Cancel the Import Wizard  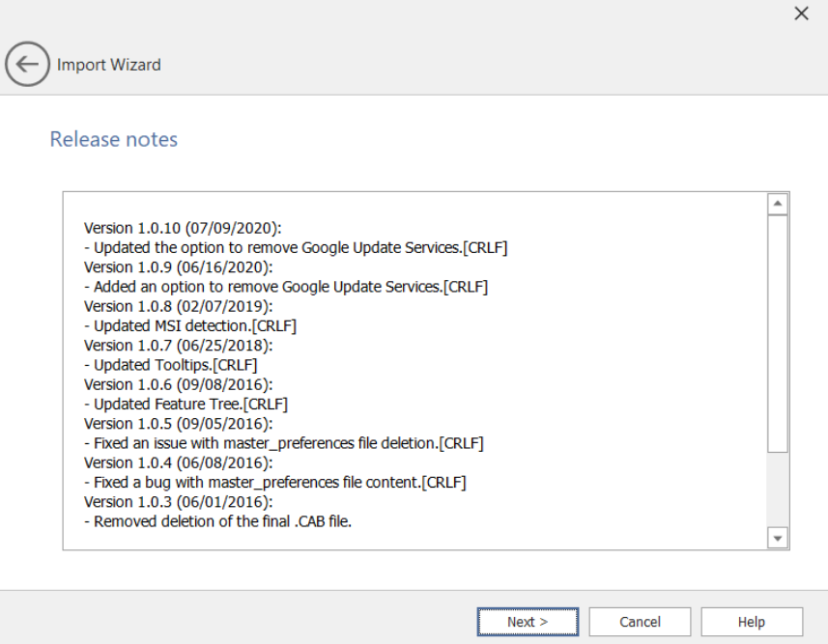tap(639, 622)
